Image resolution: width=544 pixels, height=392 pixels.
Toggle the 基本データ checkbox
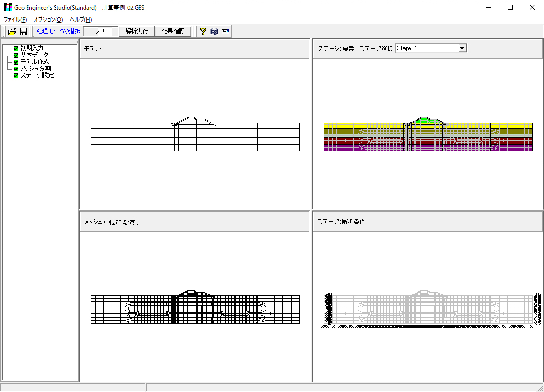coord(16,55)
